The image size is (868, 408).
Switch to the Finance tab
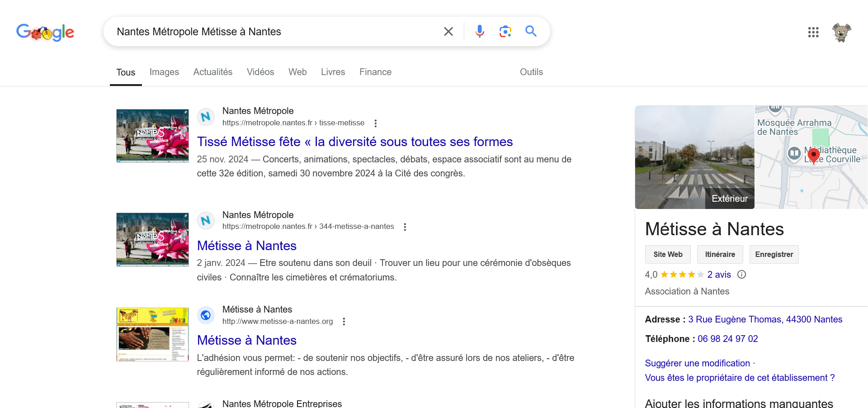(375, 72)
